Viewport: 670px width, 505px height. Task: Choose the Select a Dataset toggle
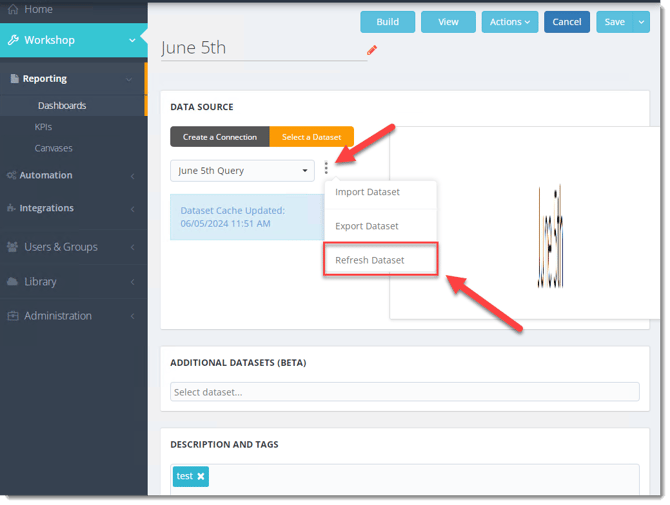pos(311,137)
